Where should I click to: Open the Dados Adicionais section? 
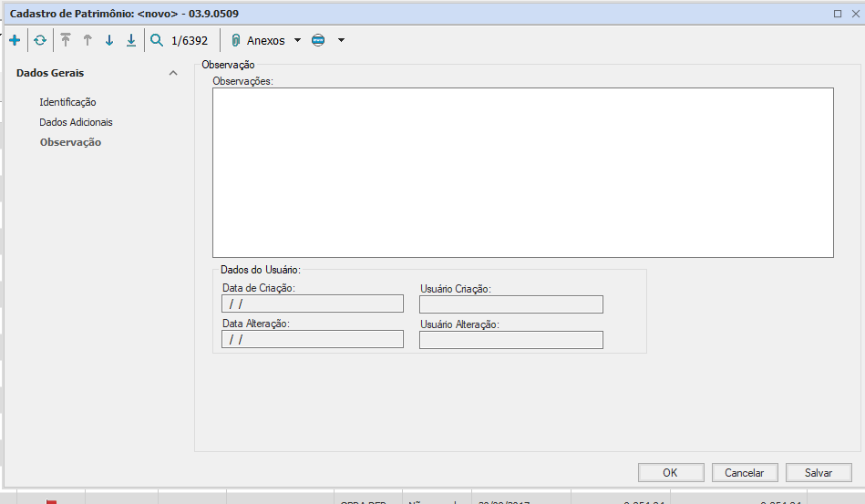point(76,122)
